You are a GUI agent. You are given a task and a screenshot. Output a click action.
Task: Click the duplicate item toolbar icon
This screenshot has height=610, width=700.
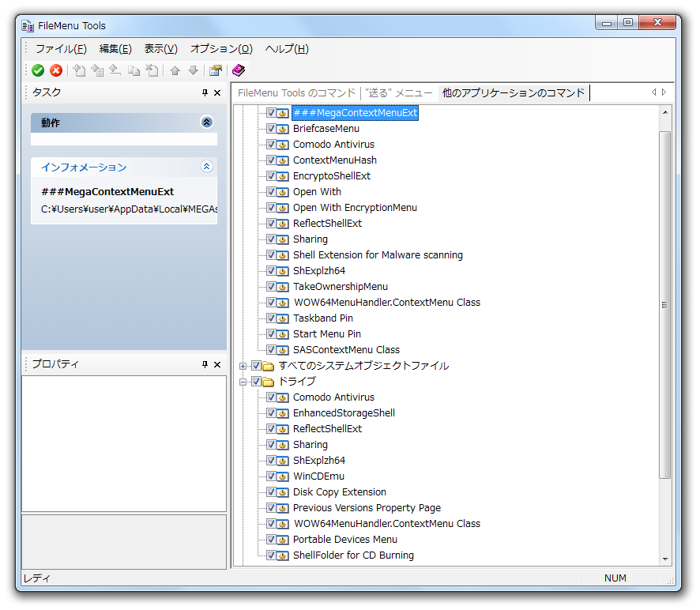click(134, 70)
